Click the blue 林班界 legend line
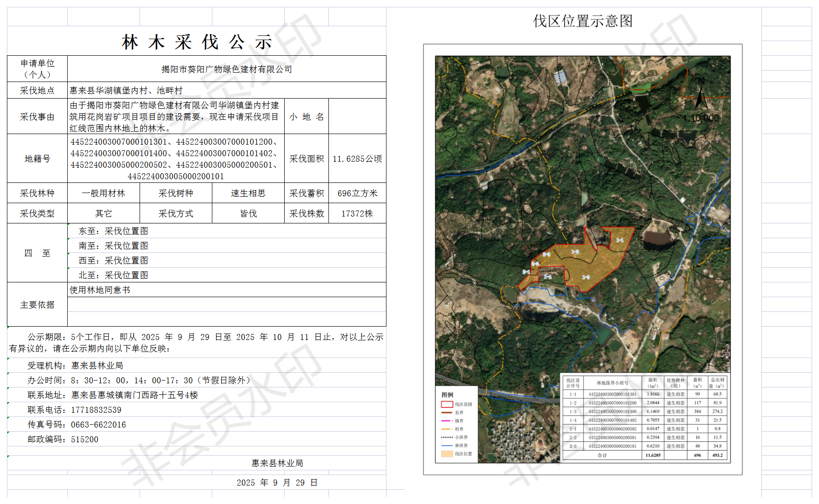819x504 pixels. pos(447,446)
